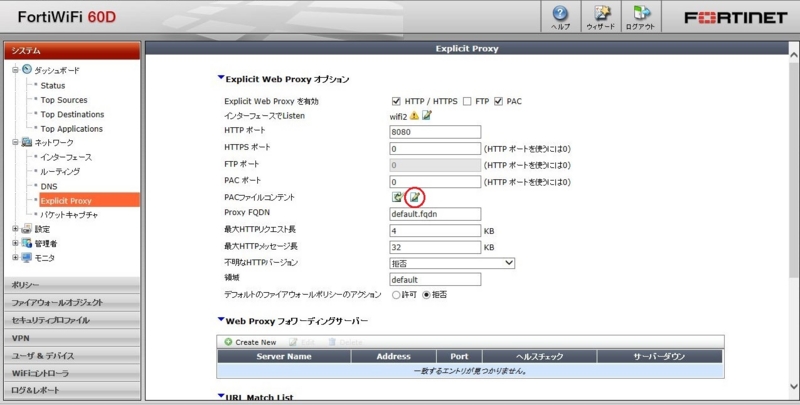Collapse Explicit Web Proxy オプション section
800x405 pixels.
tap(221, 78)
